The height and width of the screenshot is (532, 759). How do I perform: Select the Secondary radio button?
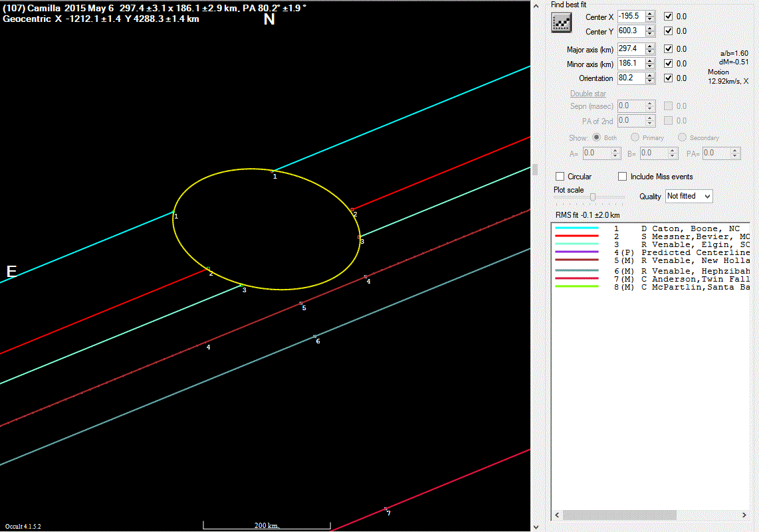682,137
